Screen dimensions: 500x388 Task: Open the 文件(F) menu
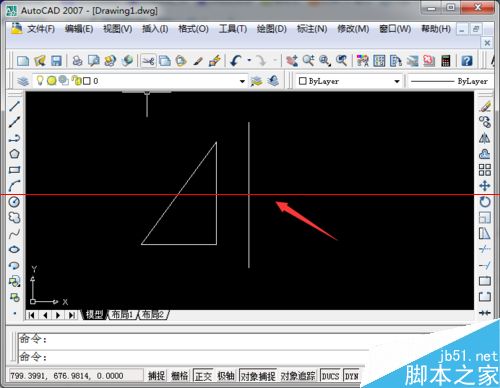coord(41,29)
